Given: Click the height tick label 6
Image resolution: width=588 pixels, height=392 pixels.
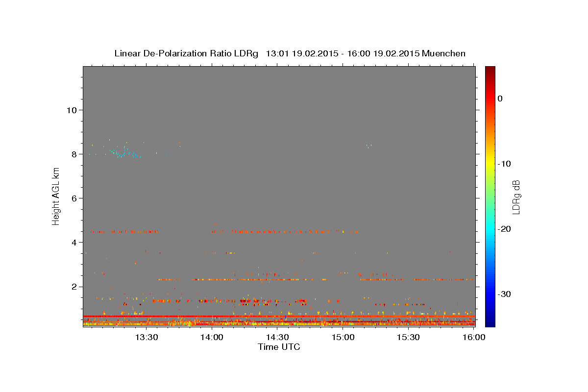Looking at the screenshot, I should 73,198.
